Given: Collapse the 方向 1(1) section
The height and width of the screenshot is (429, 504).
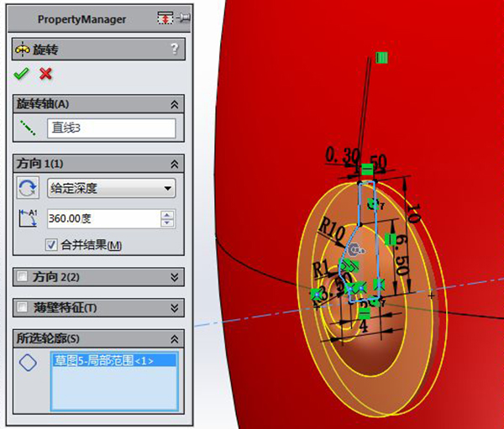Looking at the screenshot, I should tap(175, 164).
